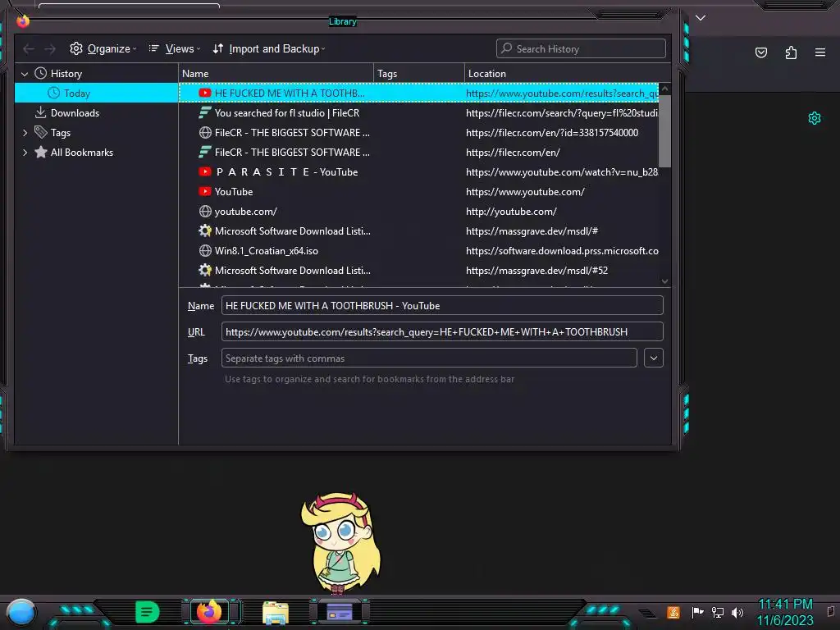Screen dimensions: 840x630
Task: Click the network tray icon
Action: (718, 612)
